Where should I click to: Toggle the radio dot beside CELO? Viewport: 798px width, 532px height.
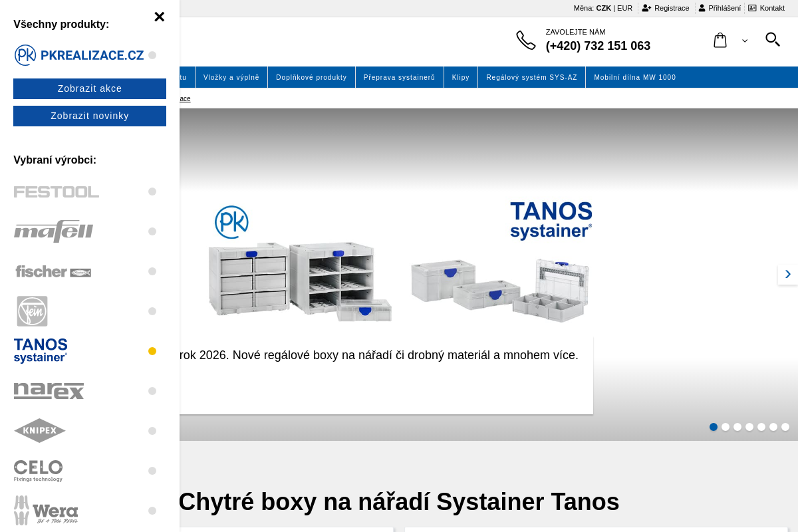152,471
